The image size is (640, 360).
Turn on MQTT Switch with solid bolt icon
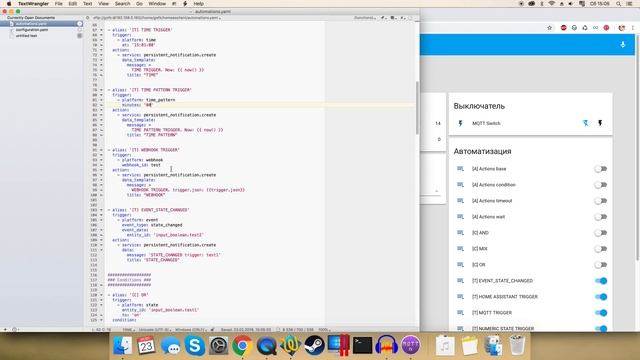600,123
